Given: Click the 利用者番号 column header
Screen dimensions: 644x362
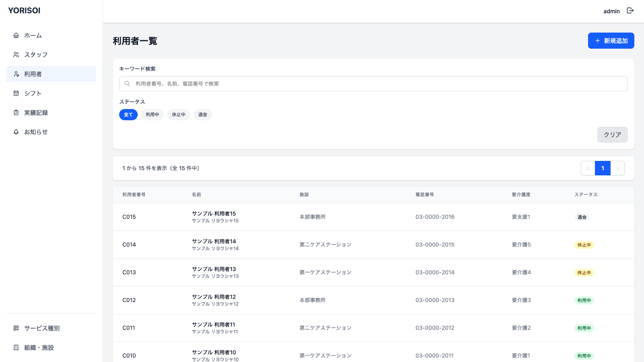Looking at the screenshot, I should pyautogui.click(x=134, y=195).
